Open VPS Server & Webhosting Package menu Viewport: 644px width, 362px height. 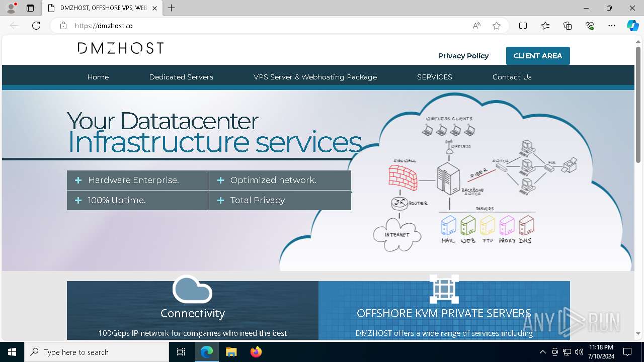pos(315,77)
